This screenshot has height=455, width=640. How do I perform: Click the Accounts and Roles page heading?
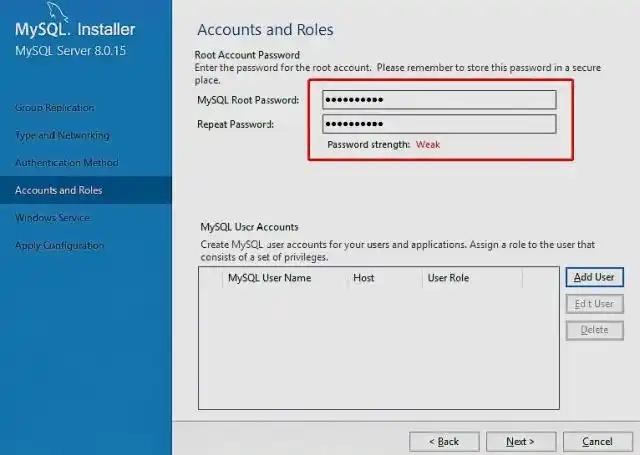265,30
